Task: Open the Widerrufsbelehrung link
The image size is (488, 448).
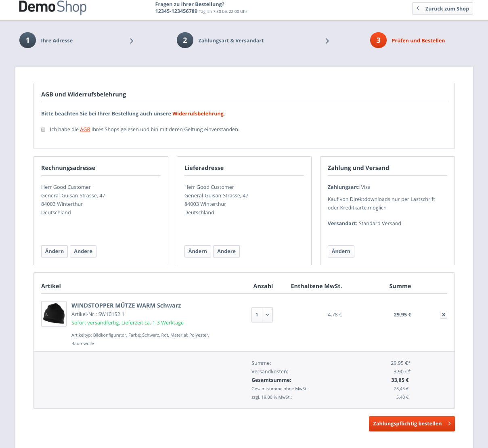Action: [198, 114]
